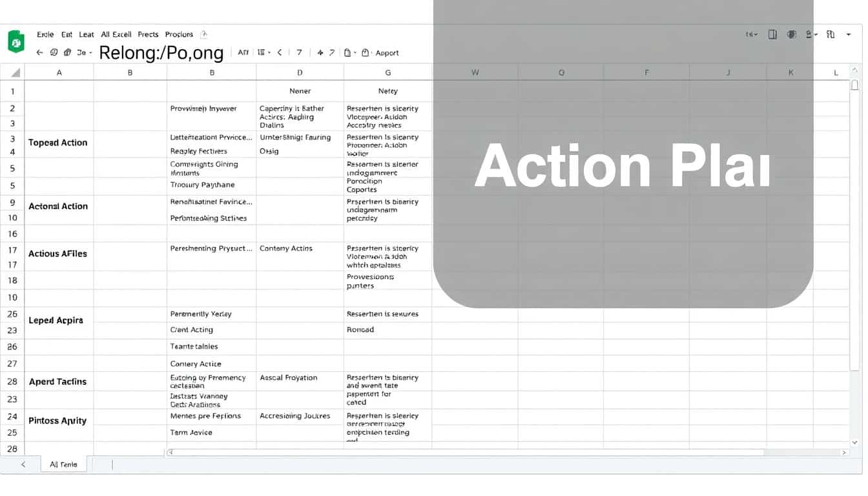Screen dimensions: 868x496
Task: Open the Prects menu
Action: tap(148, 34)
